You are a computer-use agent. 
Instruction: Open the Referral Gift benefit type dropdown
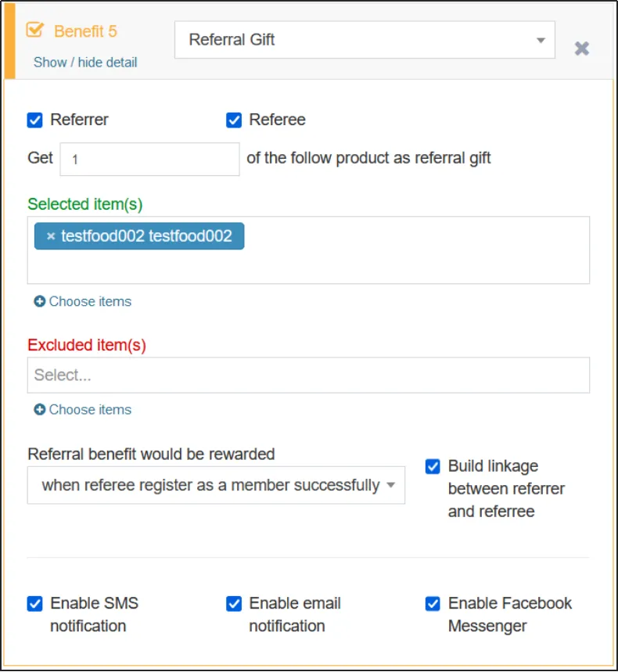(365, 40)
